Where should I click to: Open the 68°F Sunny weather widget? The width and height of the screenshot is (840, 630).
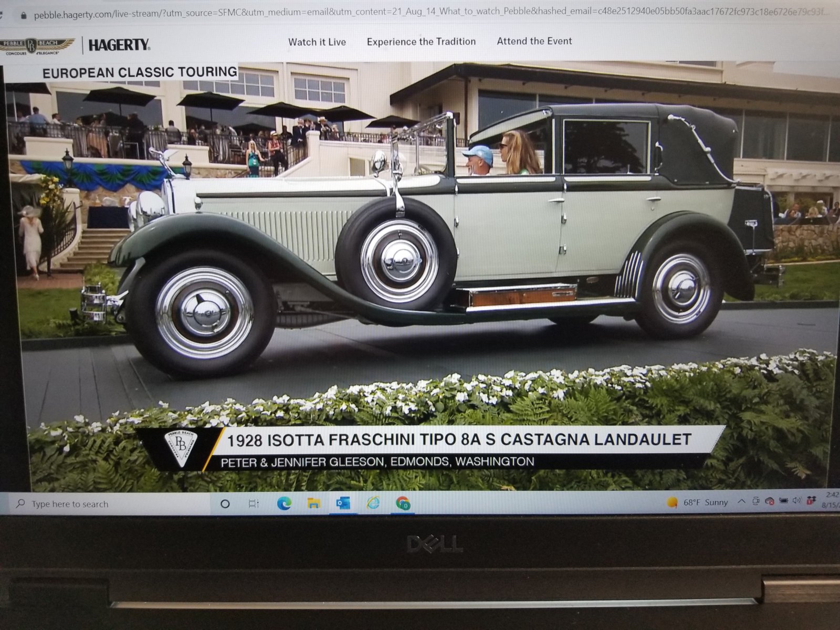click(698, 502)
